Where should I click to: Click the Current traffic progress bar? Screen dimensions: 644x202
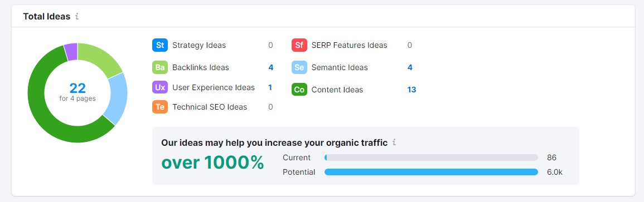[431, 157]
